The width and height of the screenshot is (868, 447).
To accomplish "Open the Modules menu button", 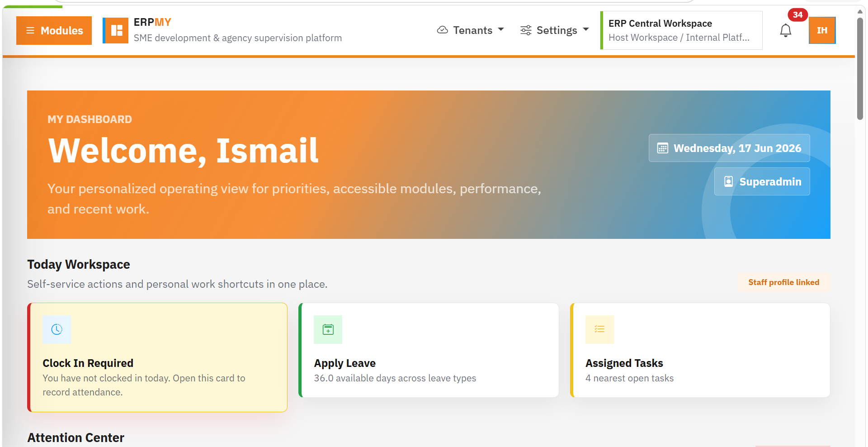I will pos(54,30).
